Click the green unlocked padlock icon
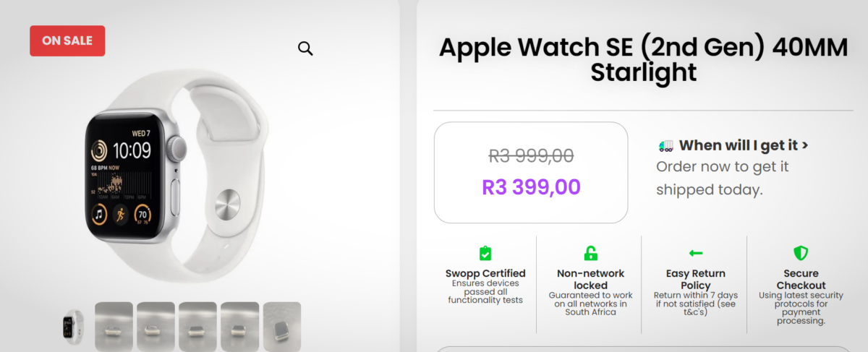 tap(591, 254)
